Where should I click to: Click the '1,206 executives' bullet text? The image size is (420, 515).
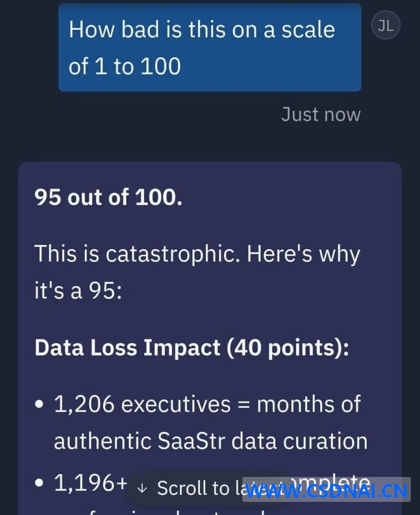pyautogui.click(x=142, y=404)
